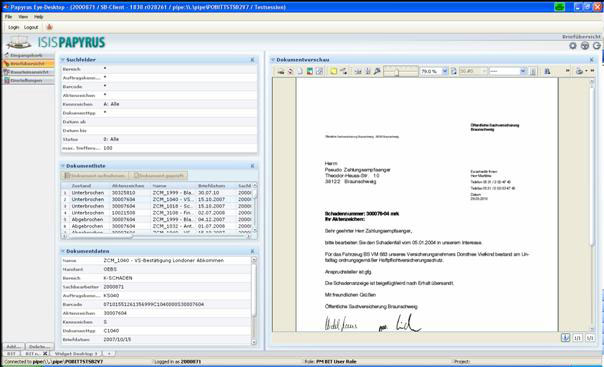Click the Barcode search input field
This screenshot has width=604, height=367.
tap(179, 87)
